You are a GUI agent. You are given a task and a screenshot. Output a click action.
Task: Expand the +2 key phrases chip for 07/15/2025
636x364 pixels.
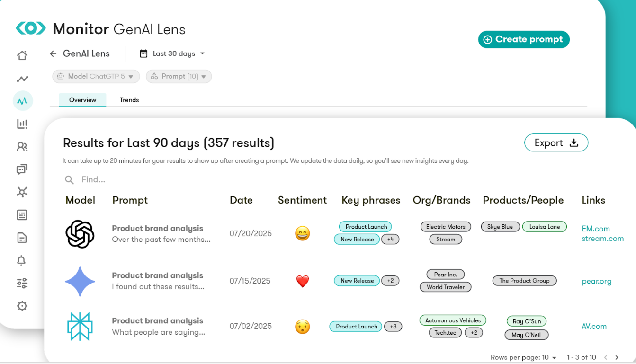coord(391,281)
